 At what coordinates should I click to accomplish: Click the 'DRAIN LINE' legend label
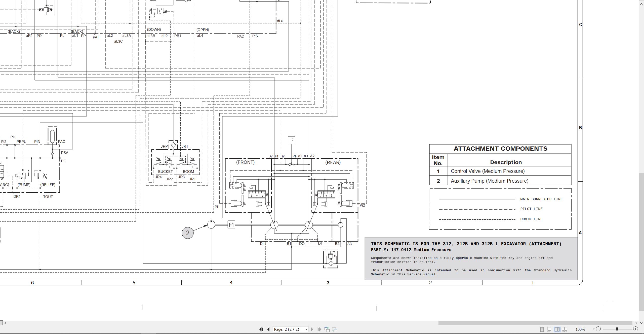(x=531, y=219)
